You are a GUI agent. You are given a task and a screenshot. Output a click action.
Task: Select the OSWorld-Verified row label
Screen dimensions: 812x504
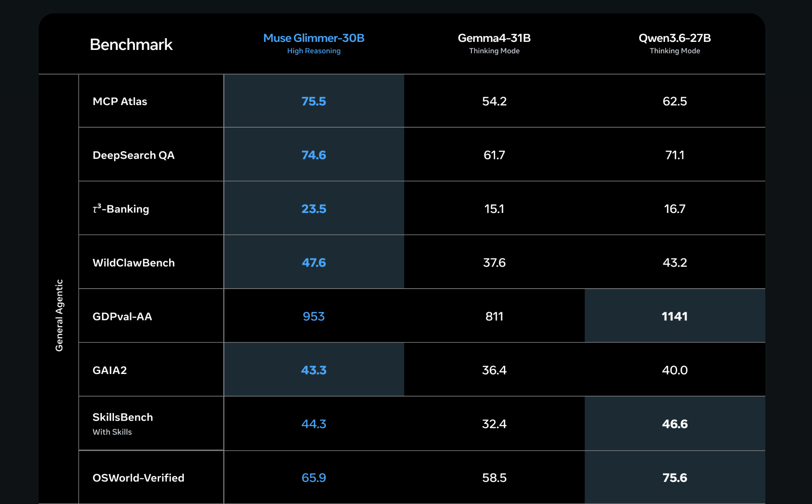click(138, 478)
